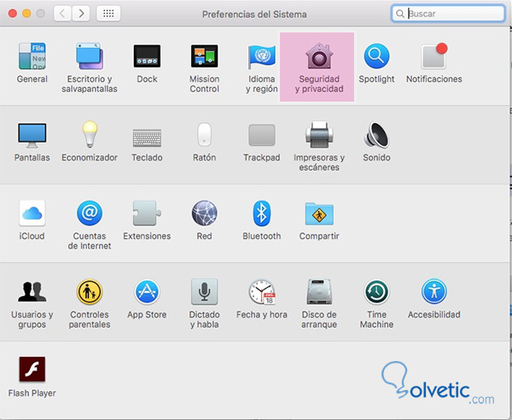Open iCloud preferences
The image size is (512, 420).
tap(32, 213)
